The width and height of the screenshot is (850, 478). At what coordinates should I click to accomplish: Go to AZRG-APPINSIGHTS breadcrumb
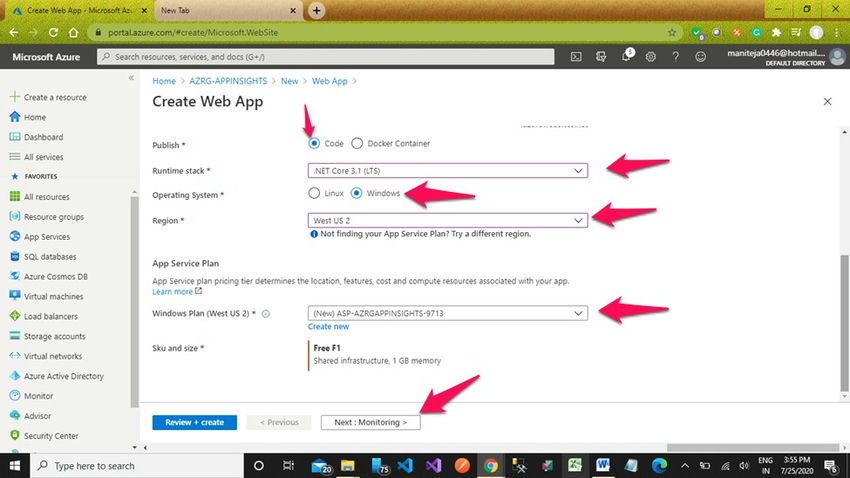click(x=228, y=81)
